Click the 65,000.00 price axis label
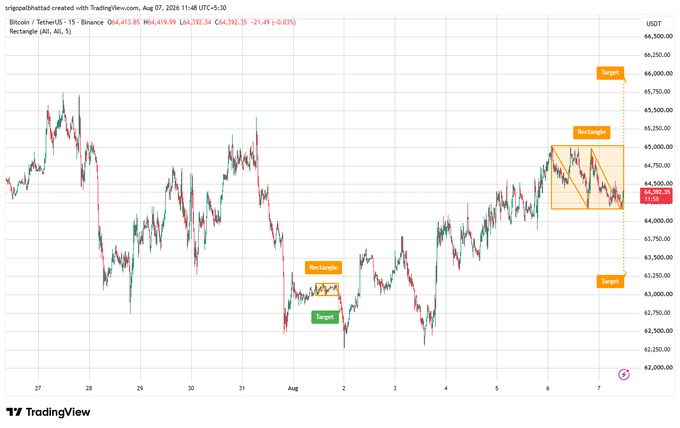Screen dimensions: 680x428 tap(658, 147)
